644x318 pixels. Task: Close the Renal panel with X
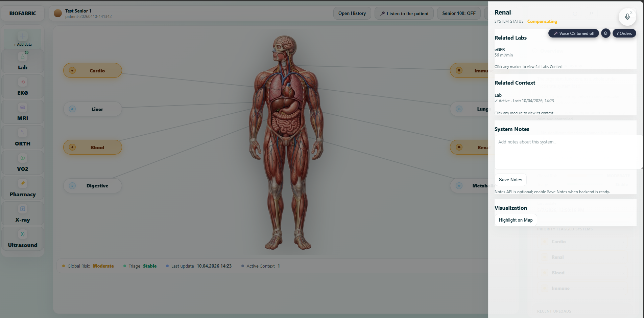(x=631, y=13)
